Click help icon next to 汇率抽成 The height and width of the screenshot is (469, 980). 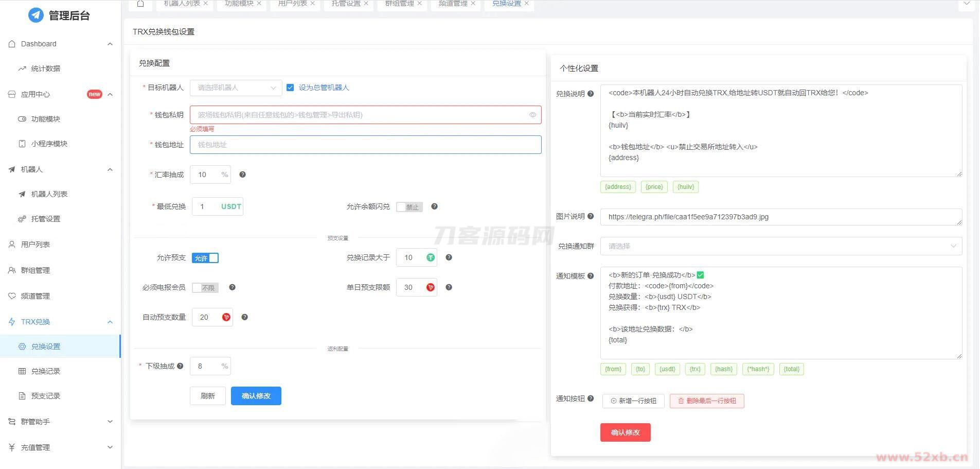point(242,175)
